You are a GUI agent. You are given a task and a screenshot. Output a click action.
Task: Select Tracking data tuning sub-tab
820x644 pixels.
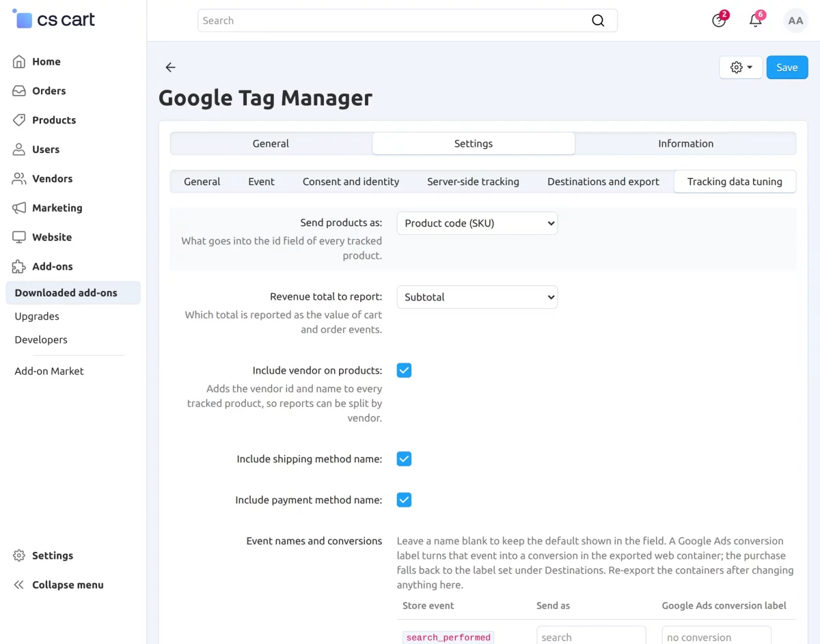(735, 182)
